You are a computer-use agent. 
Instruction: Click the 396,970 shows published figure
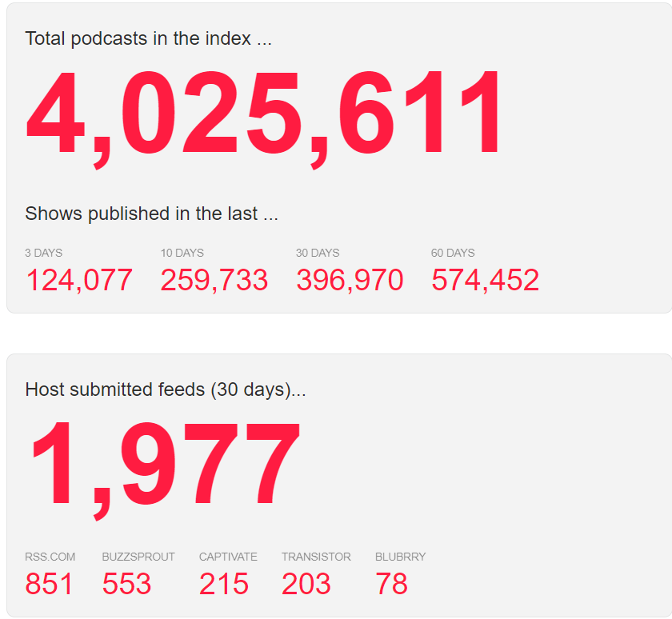[350, 280]
